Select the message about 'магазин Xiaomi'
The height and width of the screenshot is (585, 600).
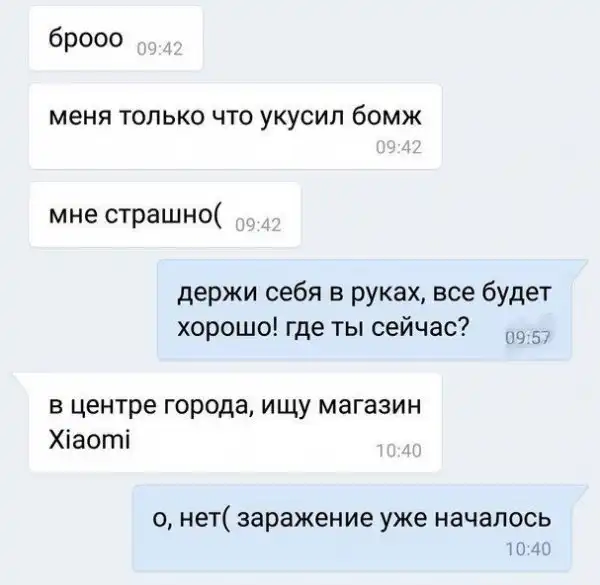point(235,422)
